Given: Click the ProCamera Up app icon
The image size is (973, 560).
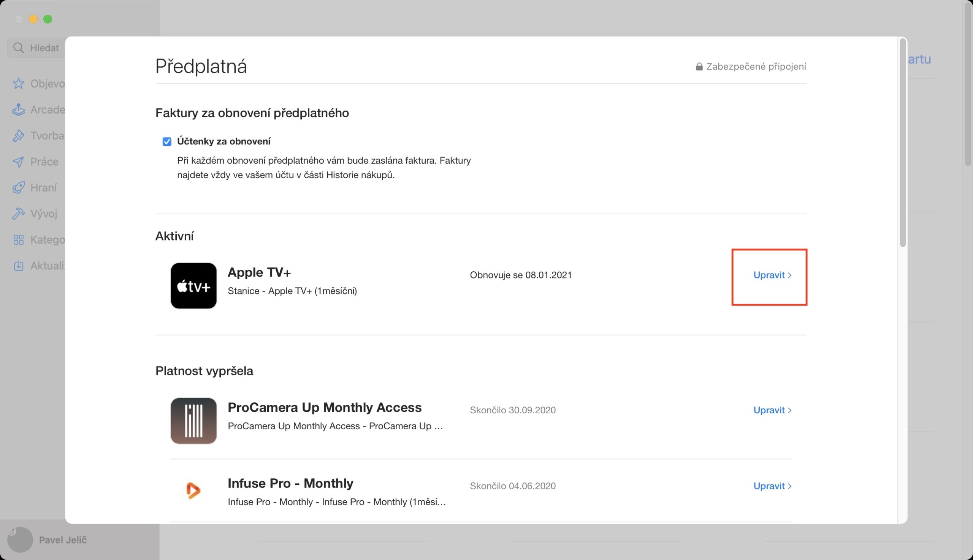Looking at the screenshot, I should coord(193,421).
